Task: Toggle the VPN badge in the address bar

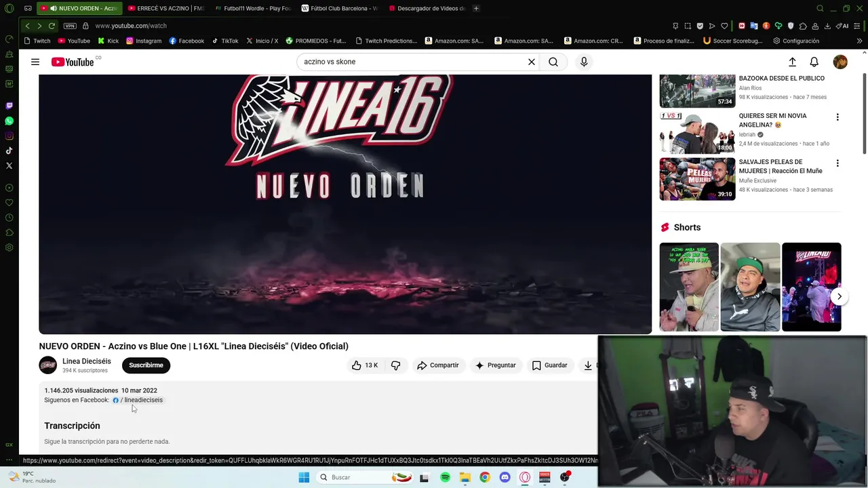Action: coord(70,26)
